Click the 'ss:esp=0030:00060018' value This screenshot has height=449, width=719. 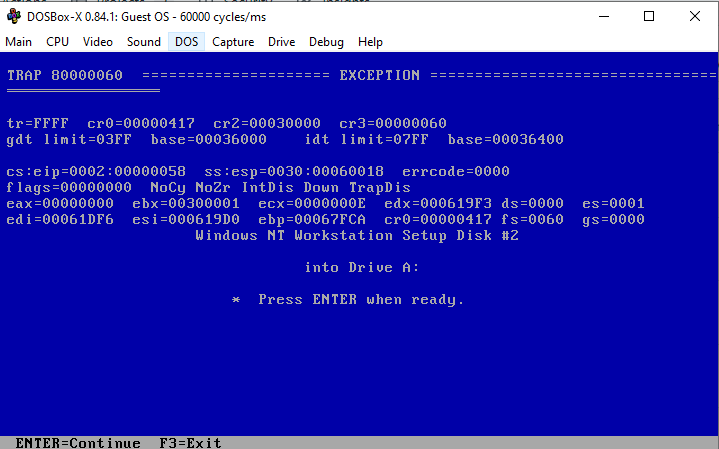click(x=294, y=172)
